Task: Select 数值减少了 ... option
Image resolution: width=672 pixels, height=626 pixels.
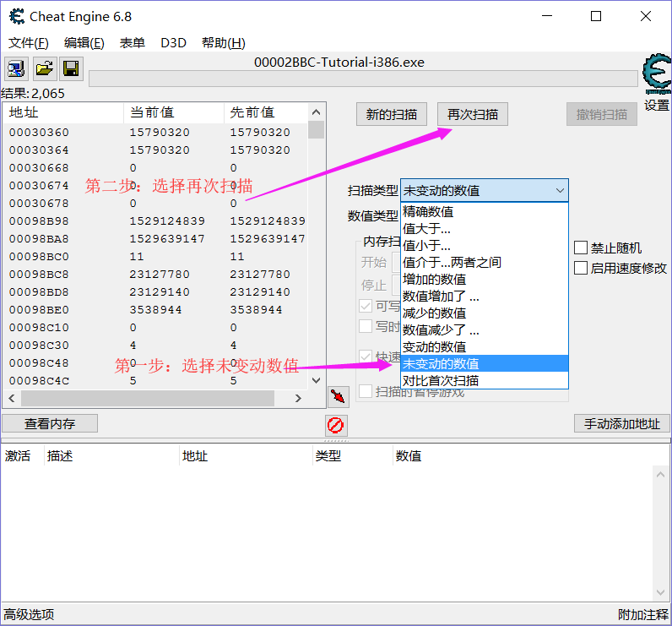Action: (x=485, y=330)
